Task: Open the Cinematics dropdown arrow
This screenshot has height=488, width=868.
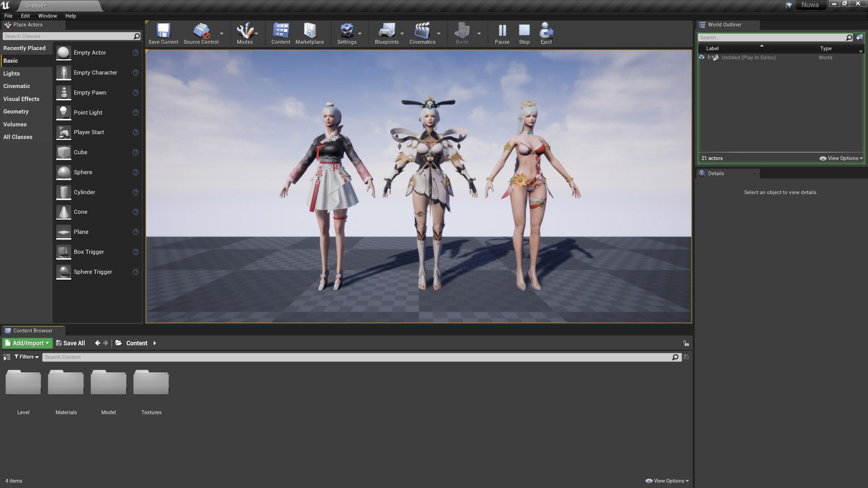Action: point(439,33)
